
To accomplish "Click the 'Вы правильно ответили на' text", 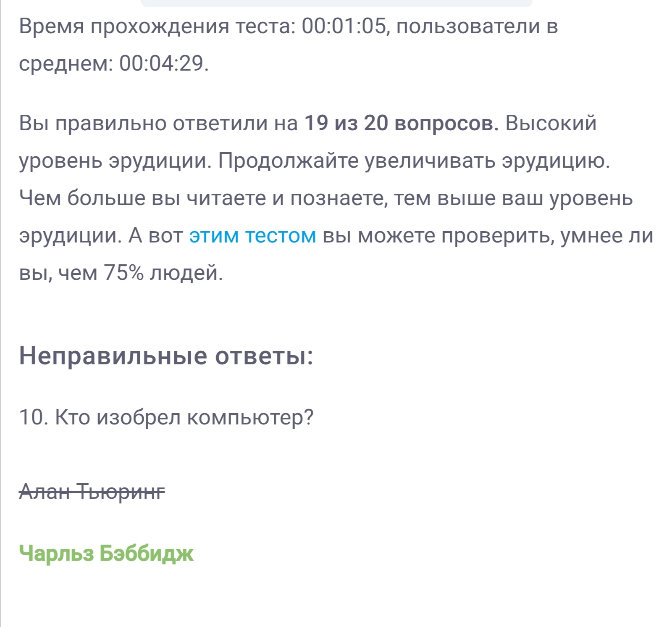I will click(158, 123).
